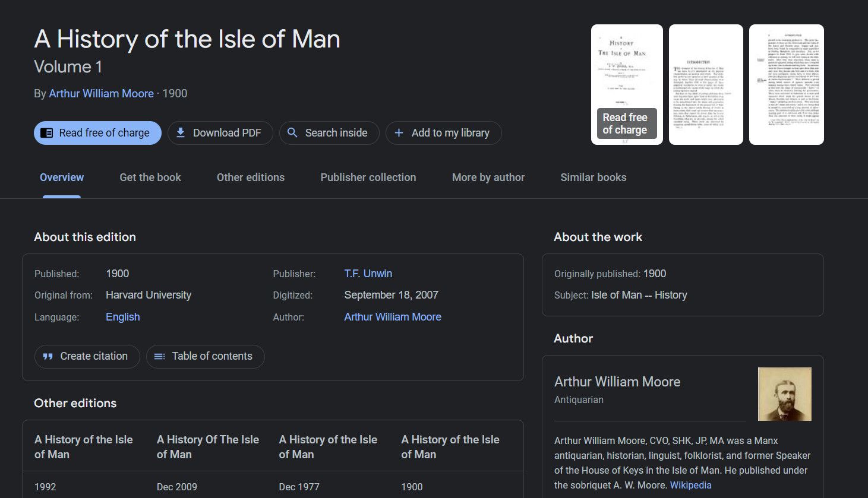868x498 pixels.
Task: Click the English language link
Action: click(123, 317)
